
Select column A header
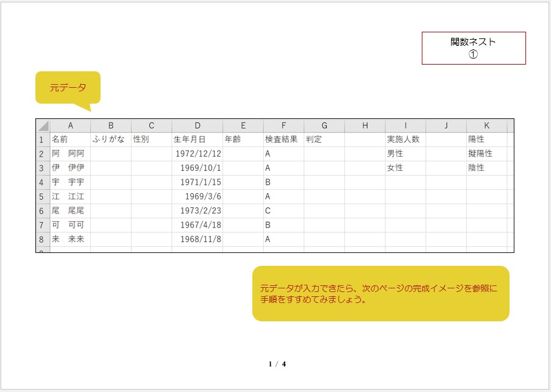(x=70, y=126)
